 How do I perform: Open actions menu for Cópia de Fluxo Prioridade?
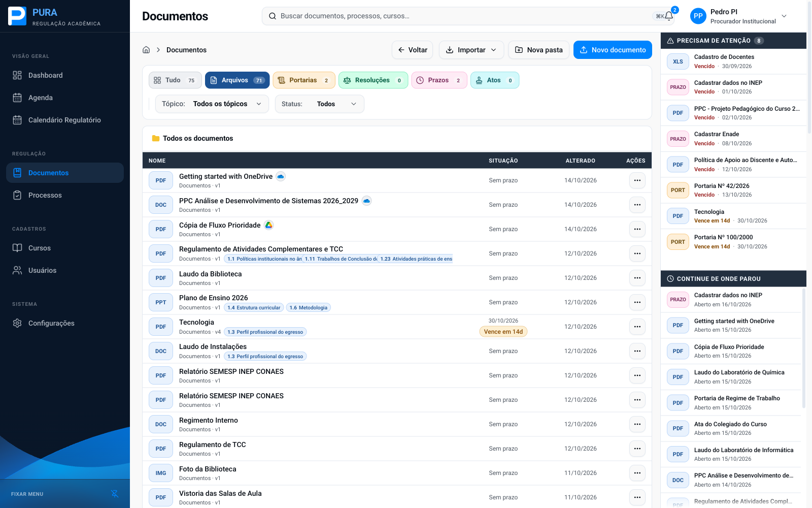[637, 229]
